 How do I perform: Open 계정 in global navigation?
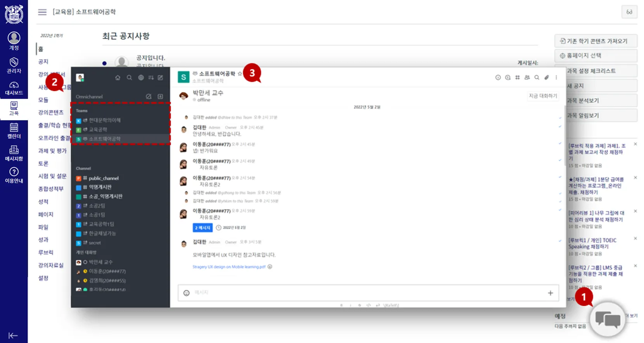14,41
